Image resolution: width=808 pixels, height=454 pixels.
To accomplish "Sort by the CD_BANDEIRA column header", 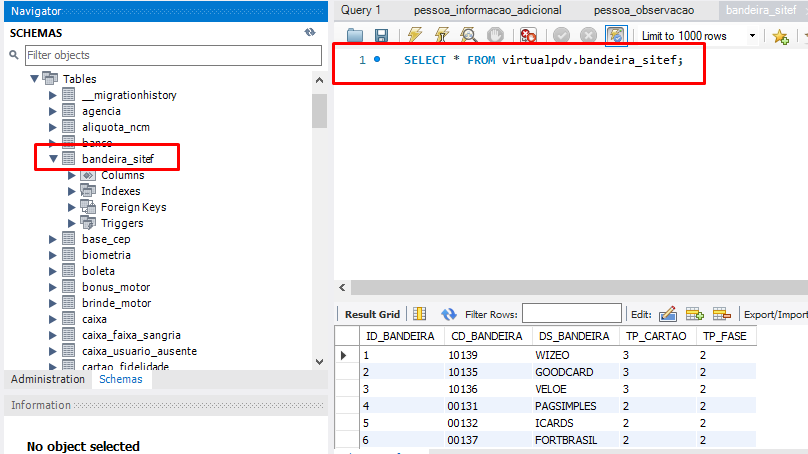I will click(487, 337).
